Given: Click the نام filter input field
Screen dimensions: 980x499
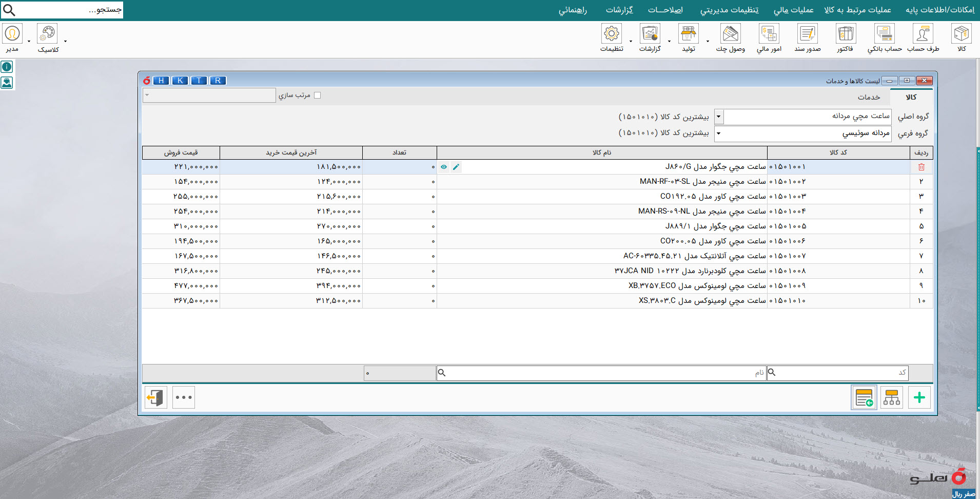Looking at the screenshot, I should point(601,373).
